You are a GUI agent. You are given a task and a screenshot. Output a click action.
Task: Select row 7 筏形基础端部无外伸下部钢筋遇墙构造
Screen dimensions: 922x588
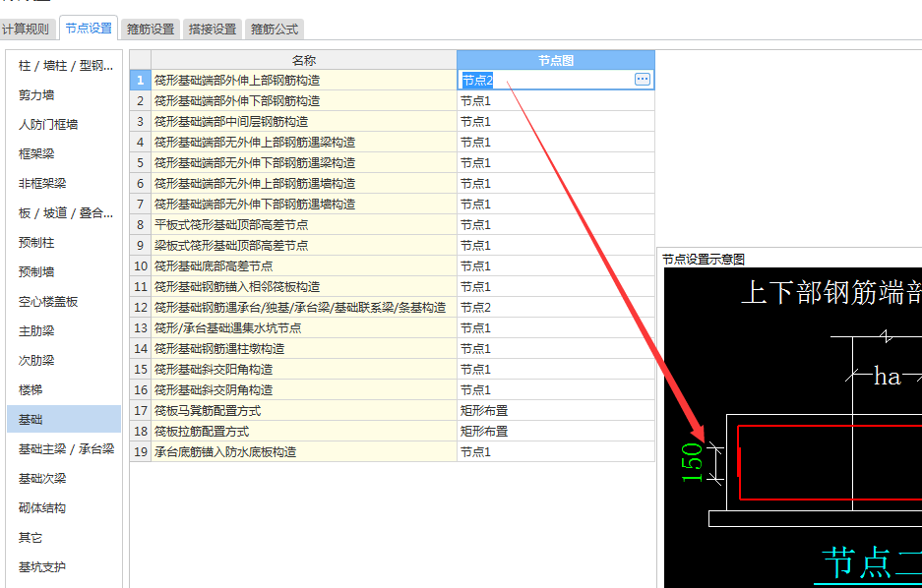pos(304,204)
